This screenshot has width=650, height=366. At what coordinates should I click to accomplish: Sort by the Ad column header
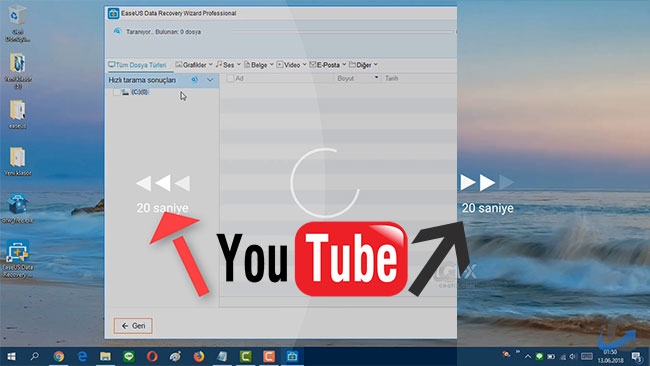pyautogui.click(x=239, y=78)
